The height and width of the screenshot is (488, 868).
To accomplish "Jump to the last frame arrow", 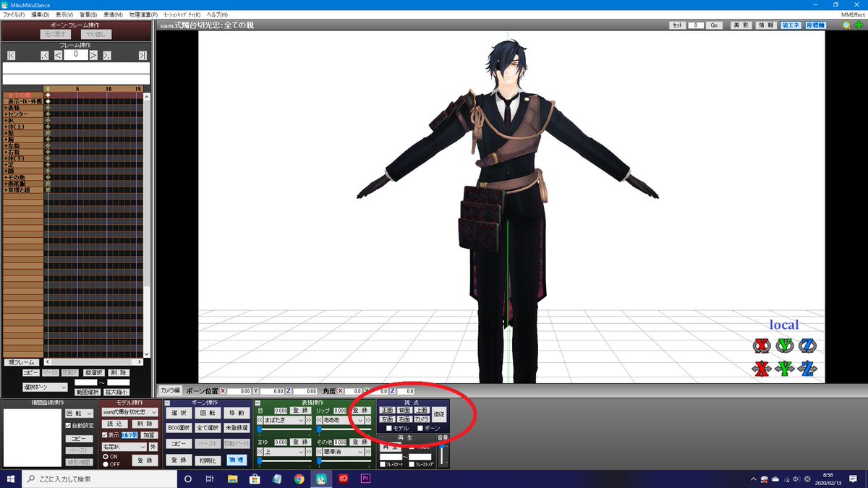I will coord(142,55).
